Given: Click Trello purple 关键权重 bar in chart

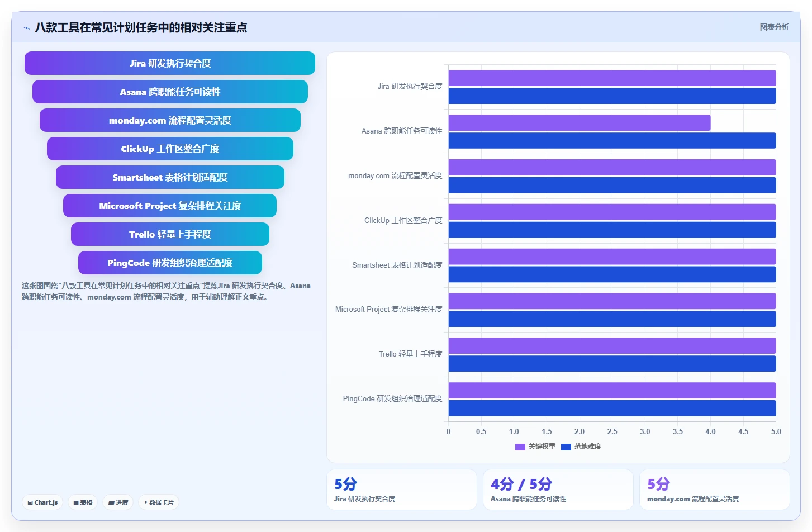Looking at the screenshot, I should click(612, 346).
